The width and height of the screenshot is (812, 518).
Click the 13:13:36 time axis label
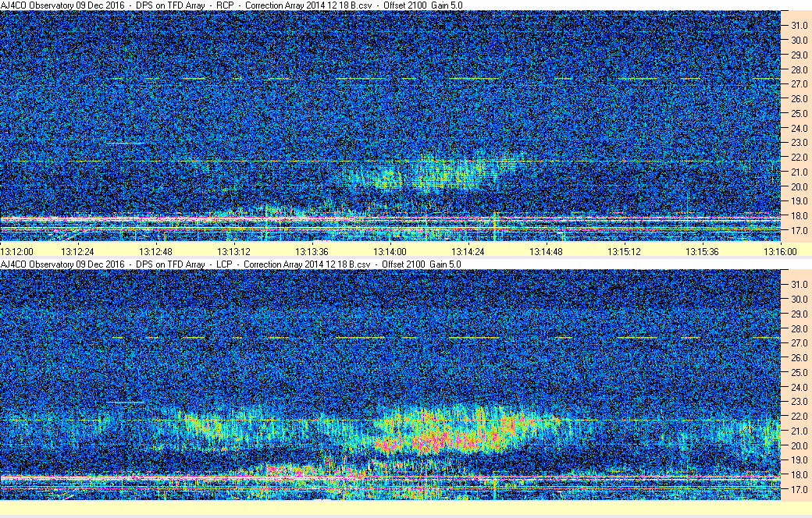click(312, 252)
